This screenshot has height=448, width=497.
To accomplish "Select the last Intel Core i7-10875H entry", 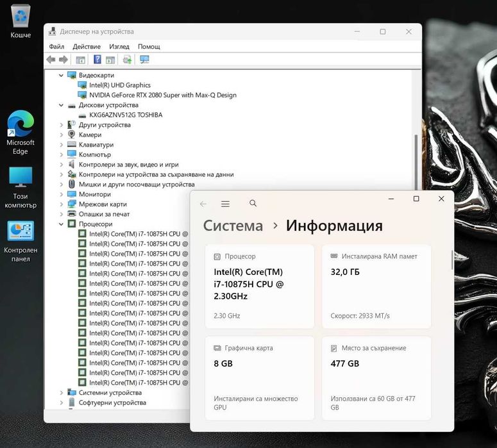I will (x=139, y=383).
